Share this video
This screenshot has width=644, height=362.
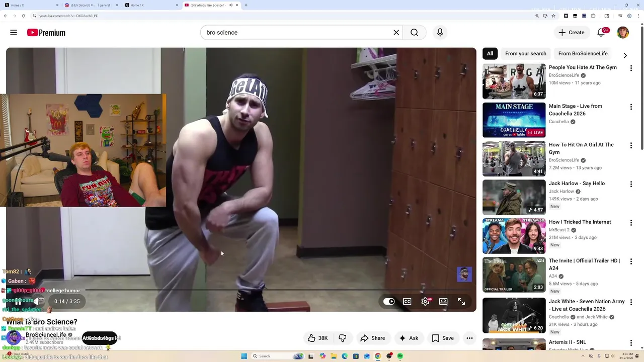373,338
